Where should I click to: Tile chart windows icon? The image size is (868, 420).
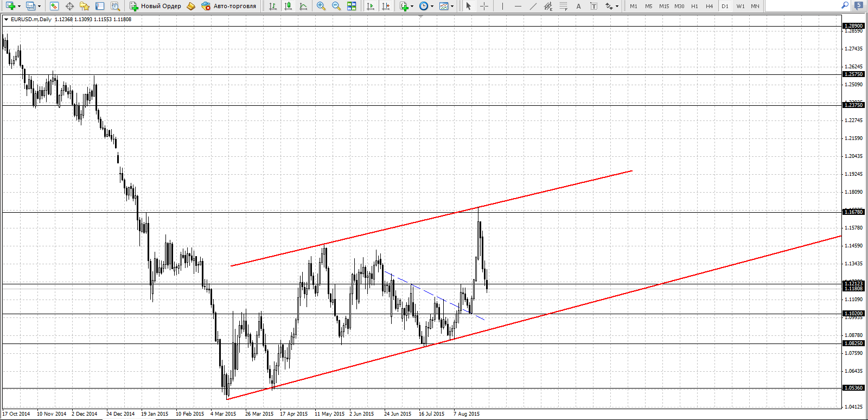pos(352,6)
